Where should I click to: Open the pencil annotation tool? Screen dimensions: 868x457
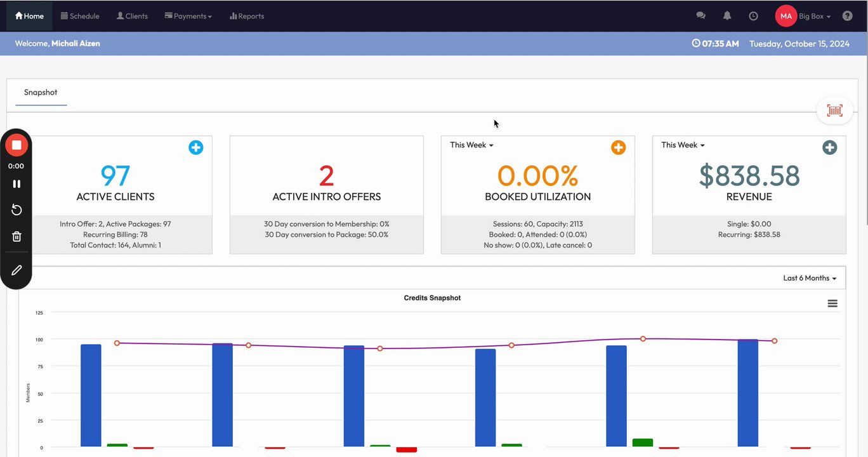16,270
